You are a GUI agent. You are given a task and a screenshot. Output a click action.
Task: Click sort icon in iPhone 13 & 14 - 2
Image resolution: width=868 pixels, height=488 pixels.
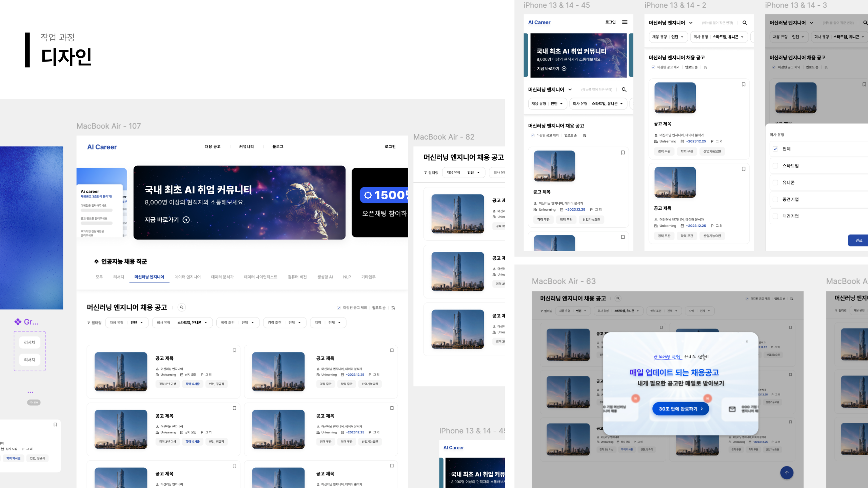[705, 67]
